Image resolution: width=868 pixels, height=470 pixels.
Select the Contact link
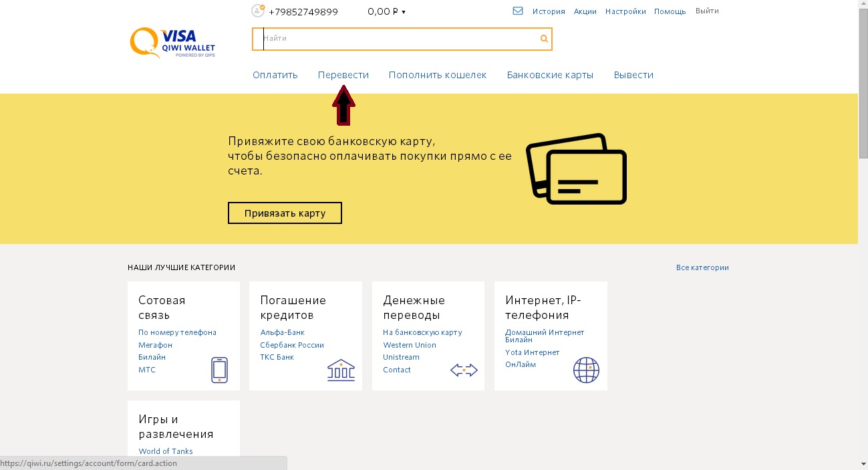[397, 370]
